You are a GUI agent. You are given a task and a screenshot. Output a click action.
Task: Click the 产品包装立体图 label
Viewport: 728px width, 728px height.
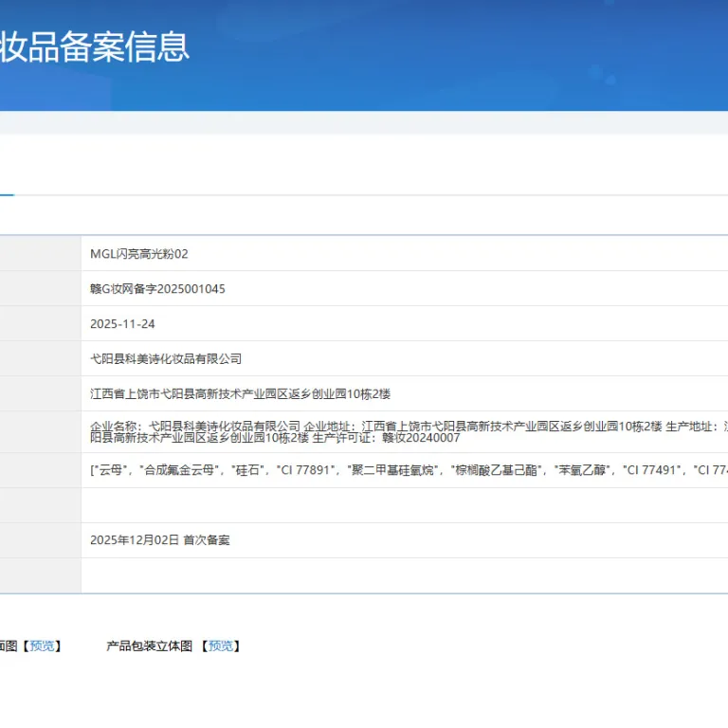[x=149, y=646]
